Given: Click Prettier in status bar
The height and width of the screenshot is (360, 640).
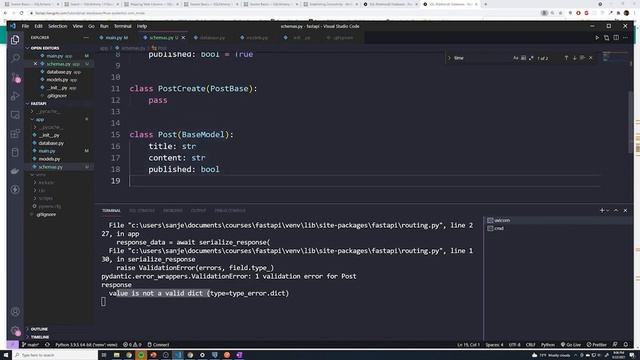Looking at the screenshot, I should coord(596,345).
